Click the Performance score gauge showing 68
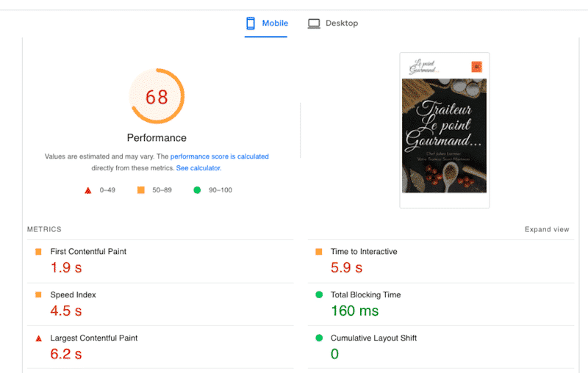Viewport: 588px width, 373px height. [157, 97]
